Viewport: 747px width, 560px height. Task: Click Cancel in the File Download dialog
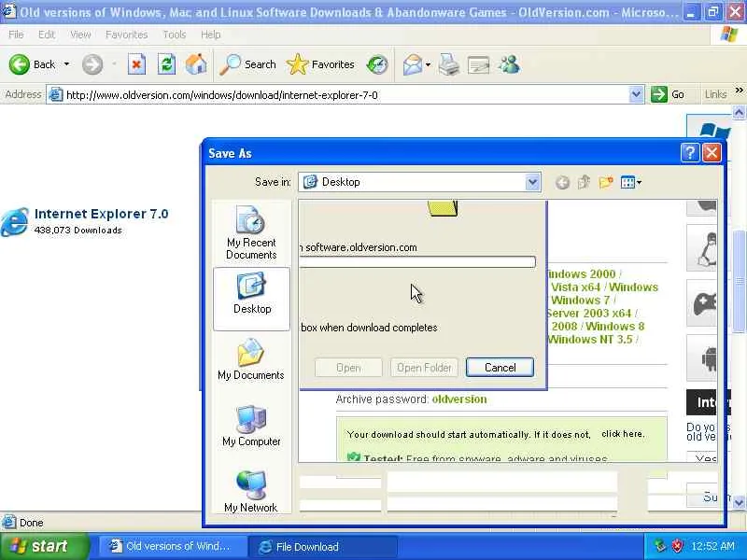click(x=500, y=368)
